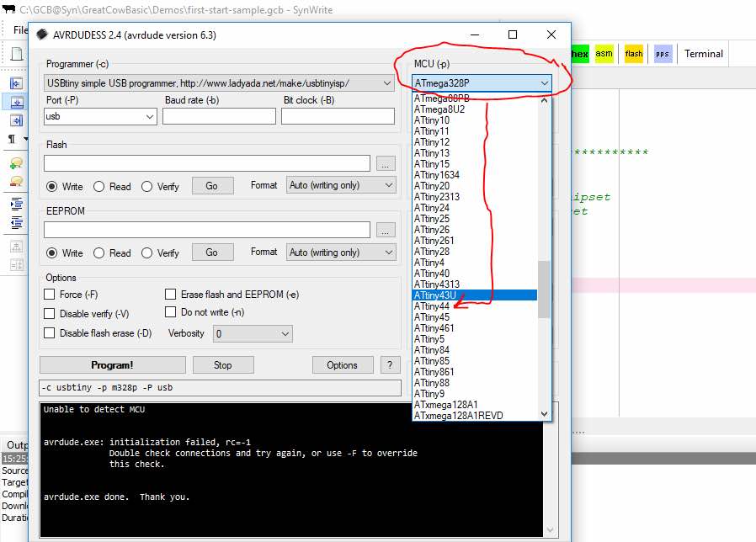The height and width of the screenshot is (542, 756).
Task: Enable Do not write (-n) checkbox
Action: coord(170,312)
